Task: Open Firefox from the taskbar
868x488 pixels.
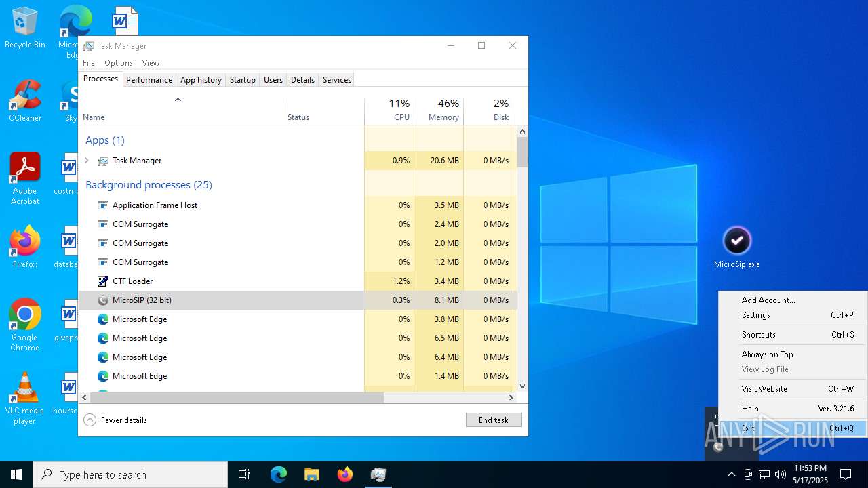Action: coord(345,474)
